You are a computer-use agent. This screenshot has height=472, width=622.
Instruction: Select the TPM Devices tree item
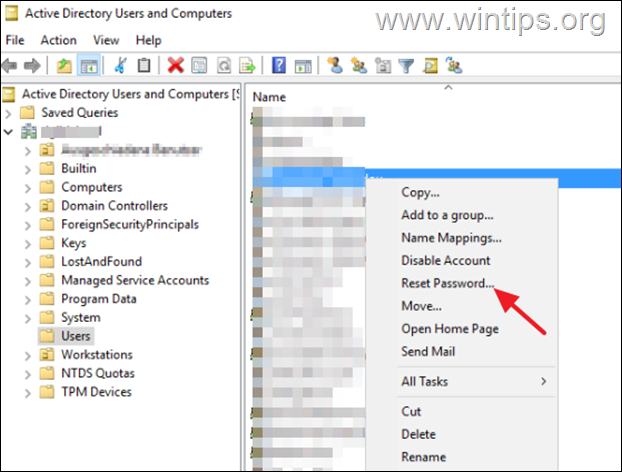96,392
